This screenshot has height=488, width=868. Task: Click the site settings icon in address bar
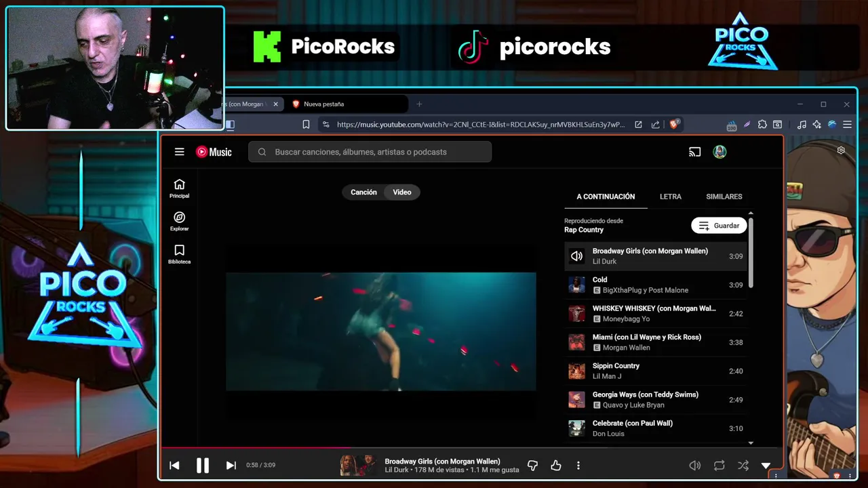click(326, 125)
